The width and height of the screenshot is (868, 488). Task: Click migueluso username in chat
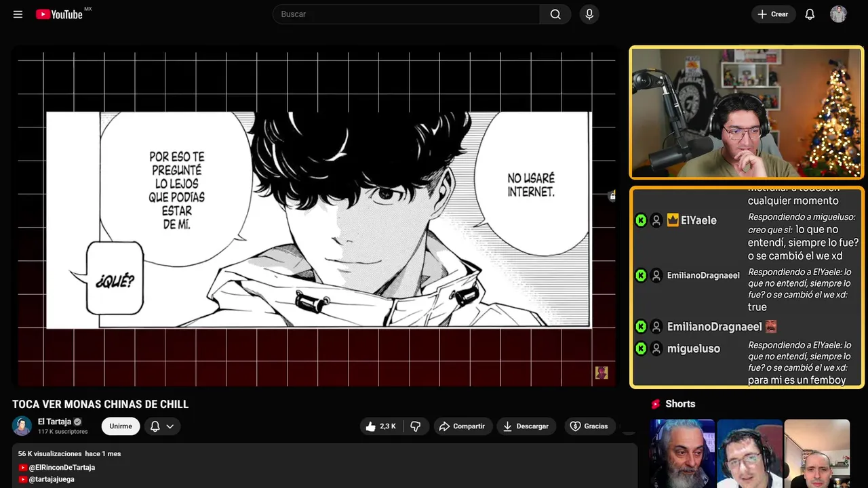[694, 348]
